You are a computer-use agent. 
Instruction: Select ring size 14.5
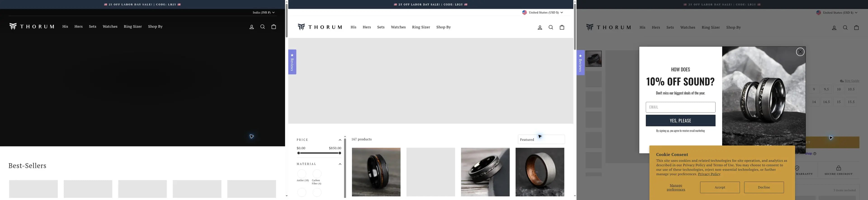(x=826, y=102)
